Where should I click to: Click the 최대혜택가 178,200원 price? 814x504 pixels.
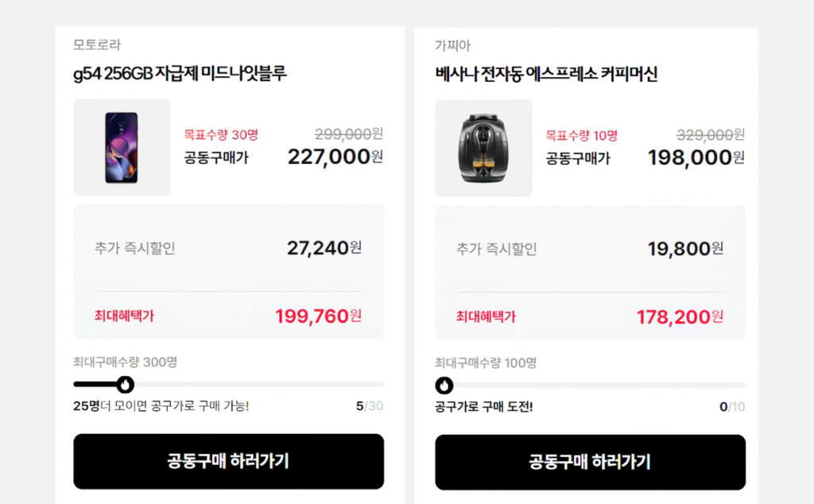click(679, 316)
